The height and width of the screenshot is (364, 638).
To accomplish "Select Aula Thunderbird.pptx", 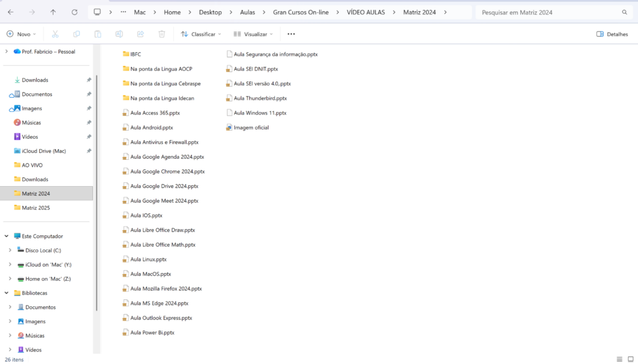I will point(256,98).
